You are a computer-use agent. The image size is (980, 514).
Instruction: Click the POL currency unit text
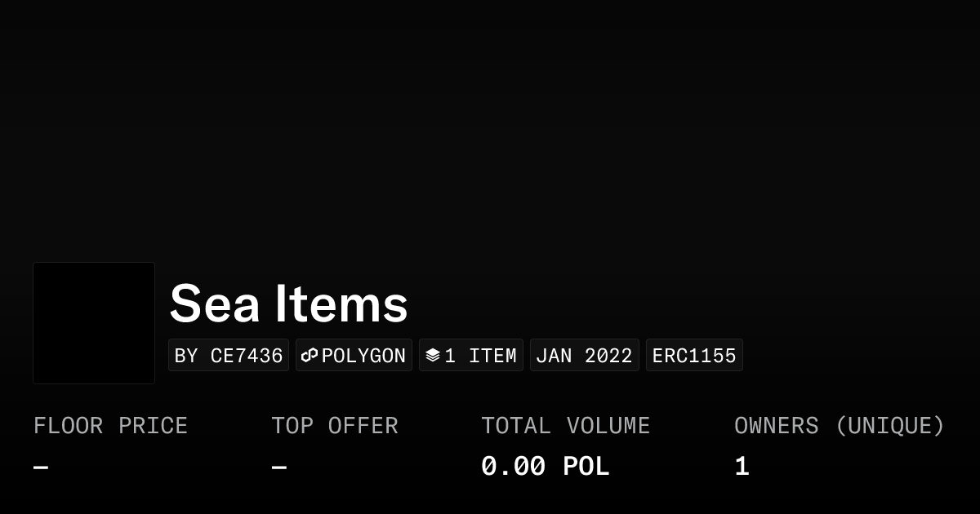point(586,467)
